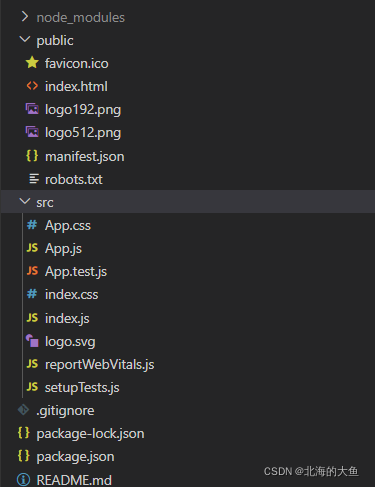Select the public folder name

tap(55, 41)
